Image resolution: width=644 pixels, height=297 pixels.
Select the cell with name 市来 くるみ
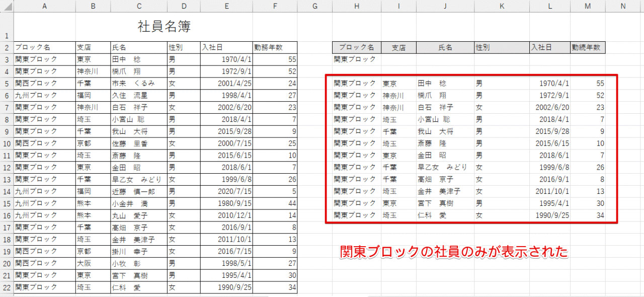[139, 84]
